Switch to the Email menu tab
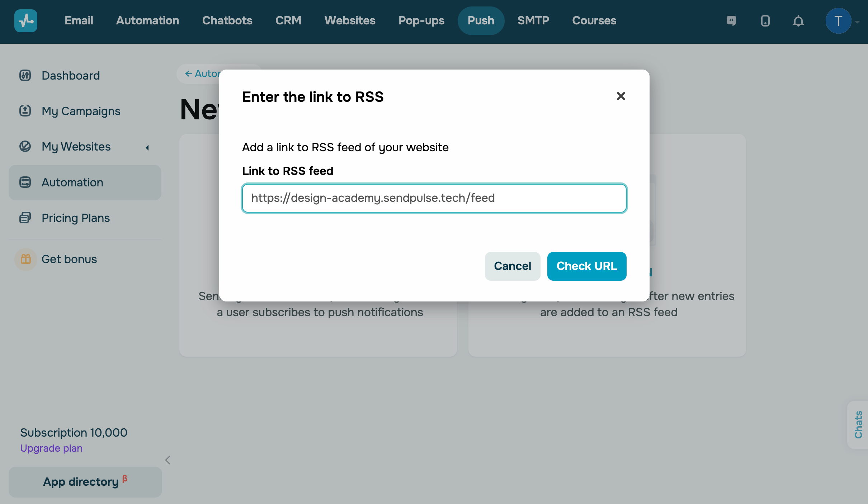 [79, 20]
